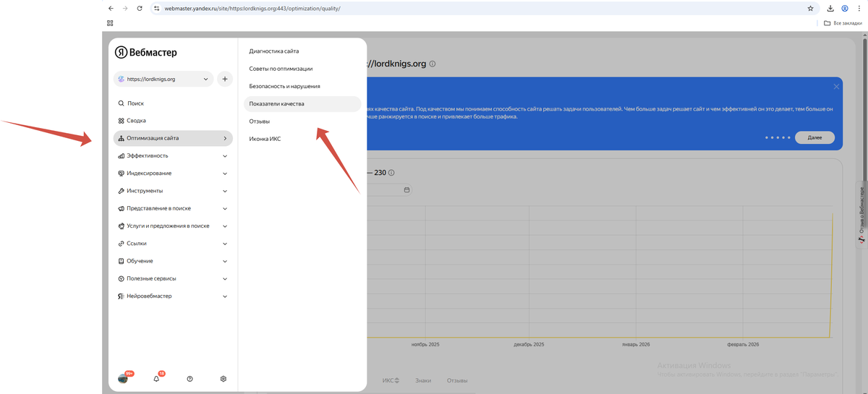Viewport: 868px width, 394px height.
Task: Open browser profile icon
Action: (x=845, y=9)
